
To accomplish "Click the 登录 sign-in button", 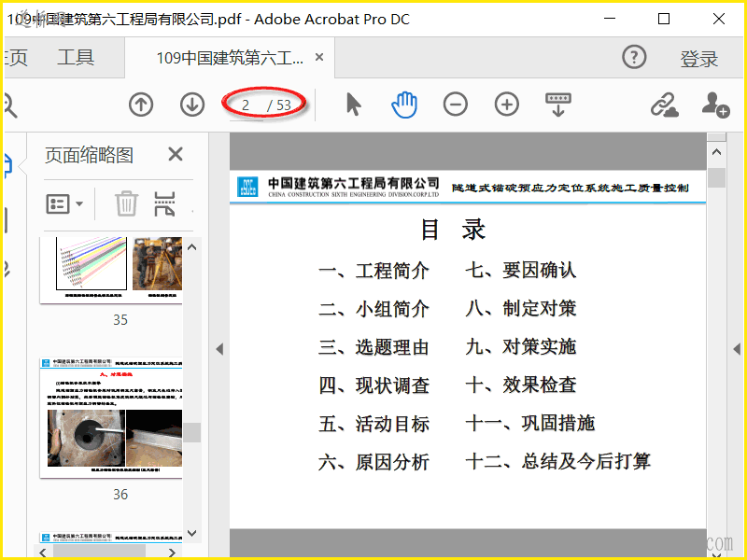I will coord(698,59).
